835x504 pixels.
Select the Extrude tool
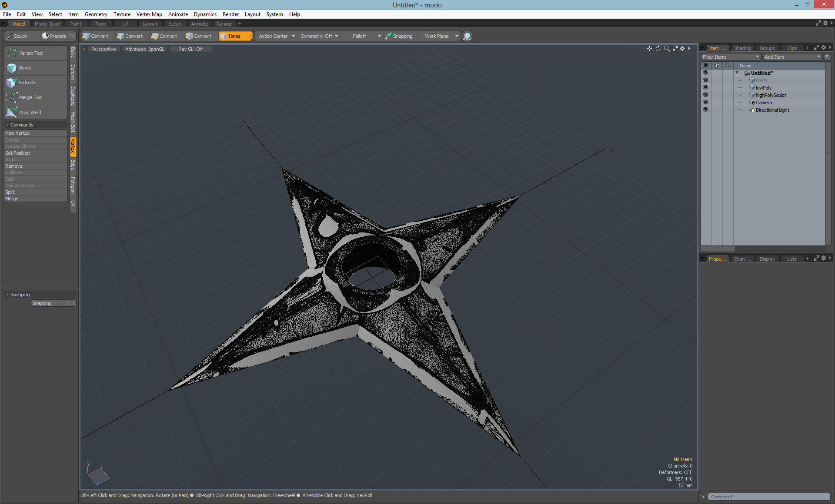27,83
